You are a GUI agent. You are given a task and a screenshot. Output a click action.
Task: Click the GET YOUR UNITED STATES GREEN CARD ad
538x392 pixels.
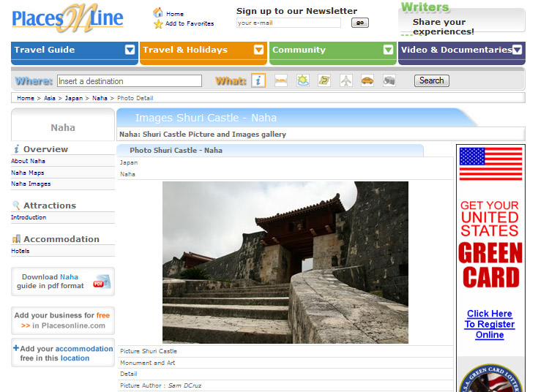[490, 244]
